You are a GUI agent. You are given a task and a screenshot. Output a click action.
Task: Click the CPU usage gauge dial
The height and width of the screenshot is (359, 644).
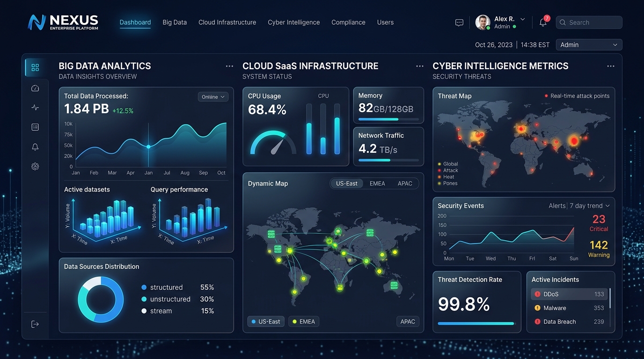click(273, 143)
